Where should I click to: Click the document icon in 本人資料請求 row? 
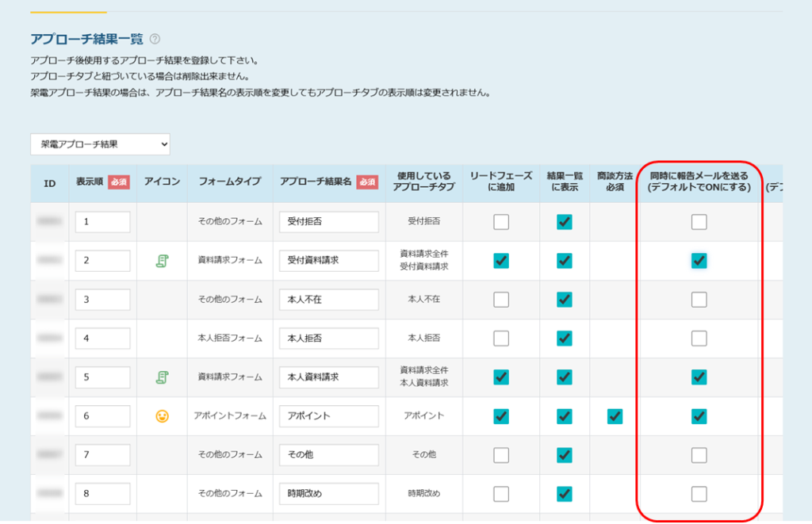(x=162, y=377)
